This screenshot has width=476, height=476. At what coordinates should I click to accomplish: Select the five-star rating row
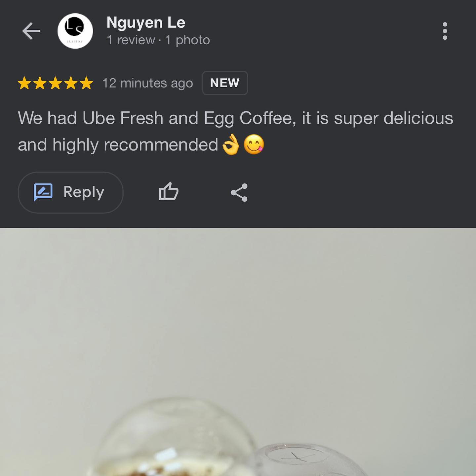coord(55,83)
